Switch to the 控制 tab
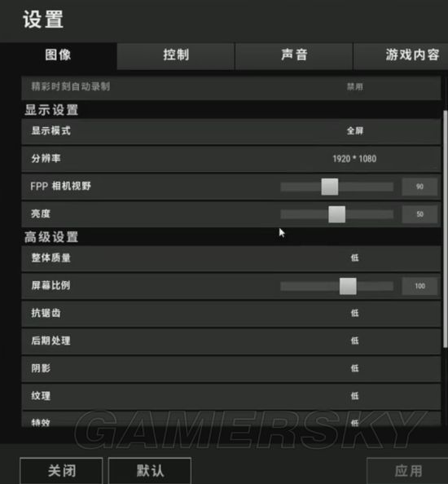The width and height of the screenshot is (448, 484). pos(176,56)
